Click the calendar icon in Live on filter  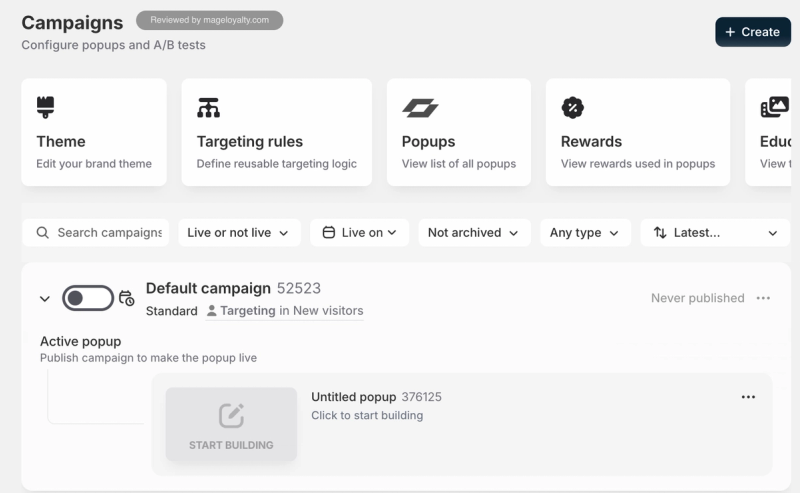[x=329, y=233]
